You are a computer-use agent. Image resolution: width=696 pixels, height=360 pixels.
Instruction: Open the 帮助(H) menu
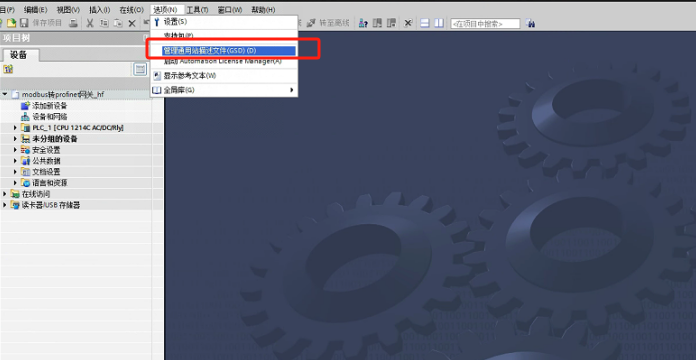click(263, 10)
